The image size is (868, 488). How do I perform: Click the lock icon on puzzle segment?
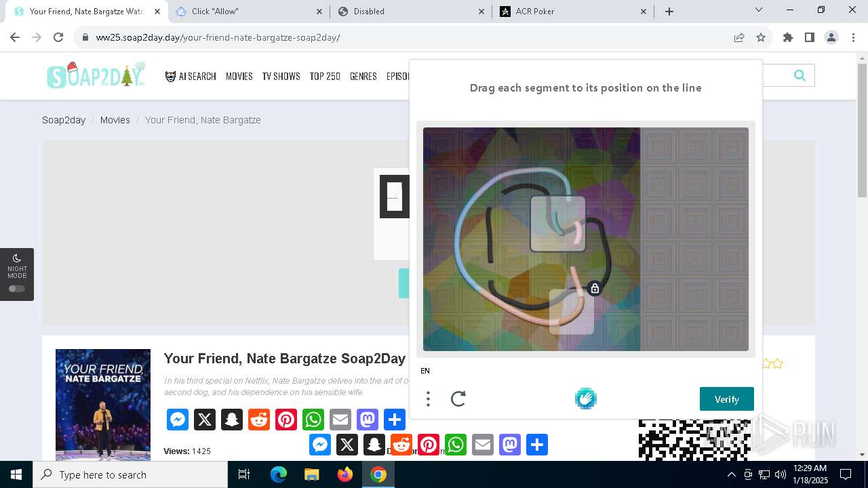tap(595, 289)
